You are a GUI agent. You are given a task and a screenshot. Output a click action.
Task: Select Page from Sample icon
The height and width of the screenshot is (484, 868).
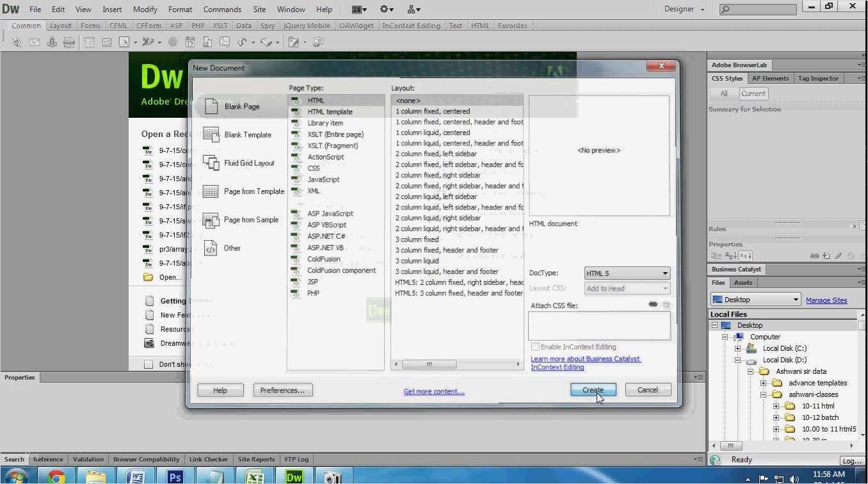click(x=211, y=220)
